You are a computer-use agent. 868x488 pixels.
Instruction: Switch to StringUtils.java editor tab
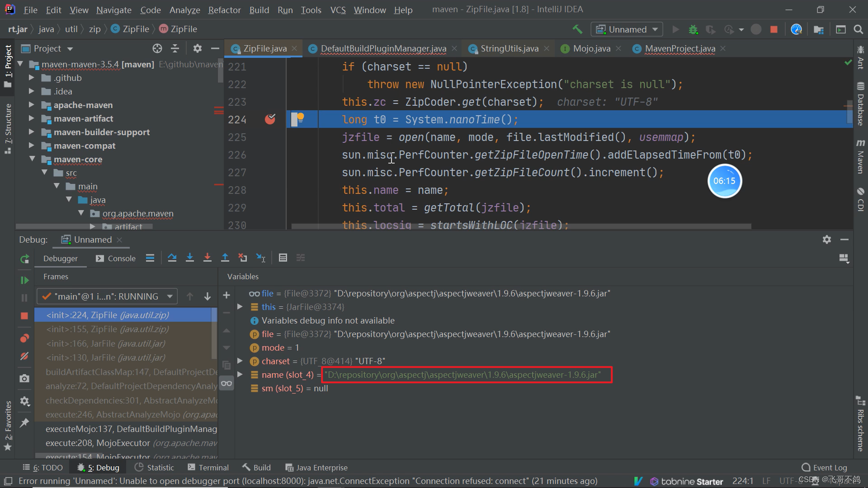(x=509, y=48)
